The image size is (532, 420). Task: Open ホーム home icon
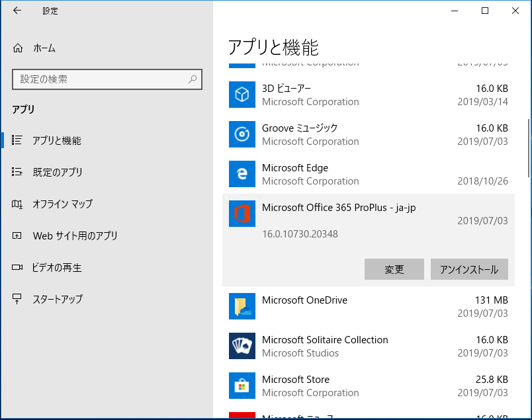(18, 48)
